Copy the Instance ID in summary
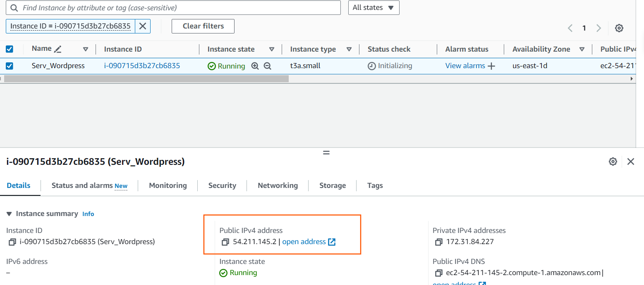 pyautogui.click(x=12, y=242)
